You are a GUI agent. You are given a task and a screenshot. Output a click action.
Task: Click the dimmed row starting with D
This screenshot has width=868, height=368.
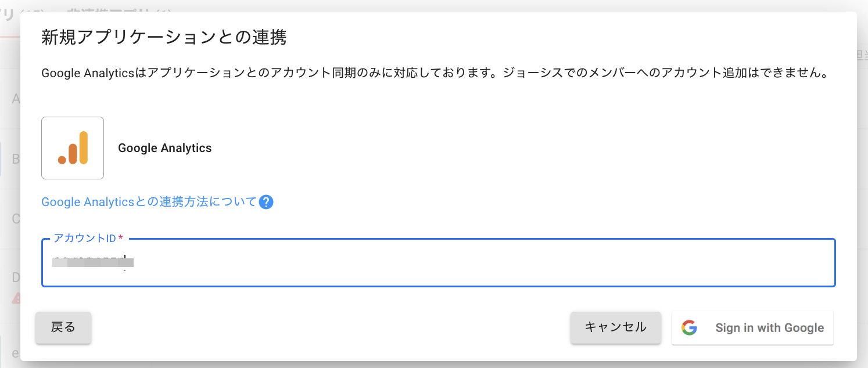click(16, 277)
